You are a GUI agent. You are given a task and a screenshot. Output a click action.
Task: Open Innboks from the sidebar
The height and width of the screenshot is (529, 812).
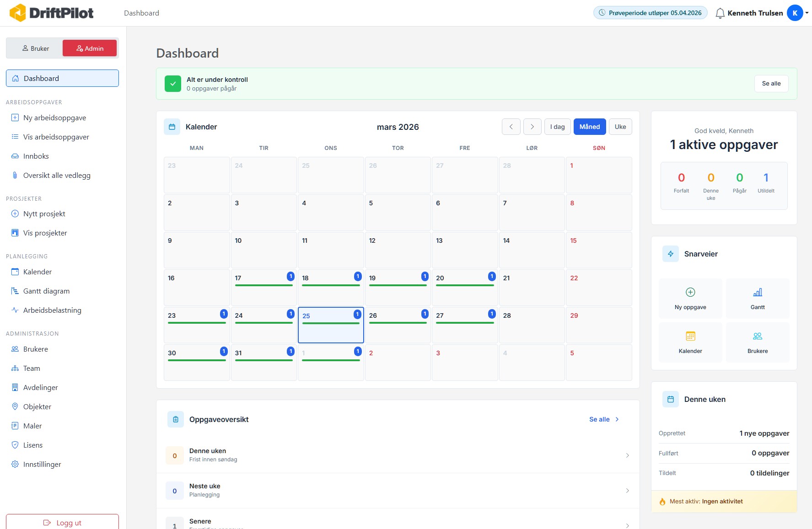36,156
